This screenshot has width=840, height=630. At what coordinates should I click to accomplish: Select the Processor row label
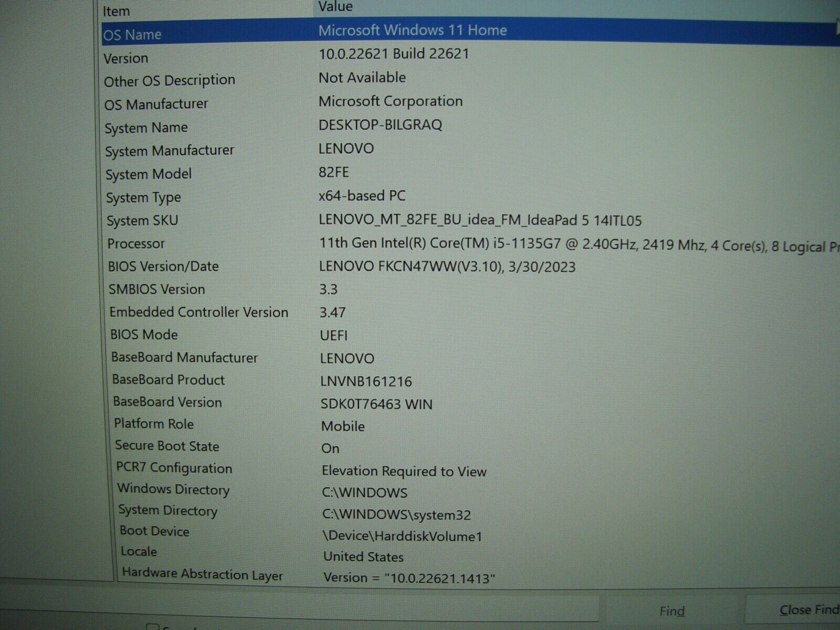tap(136, 244)
